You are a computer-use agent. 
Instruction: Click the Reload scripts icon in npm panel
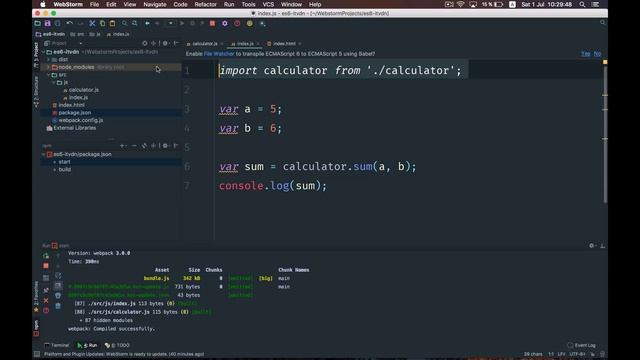(144, 145)
